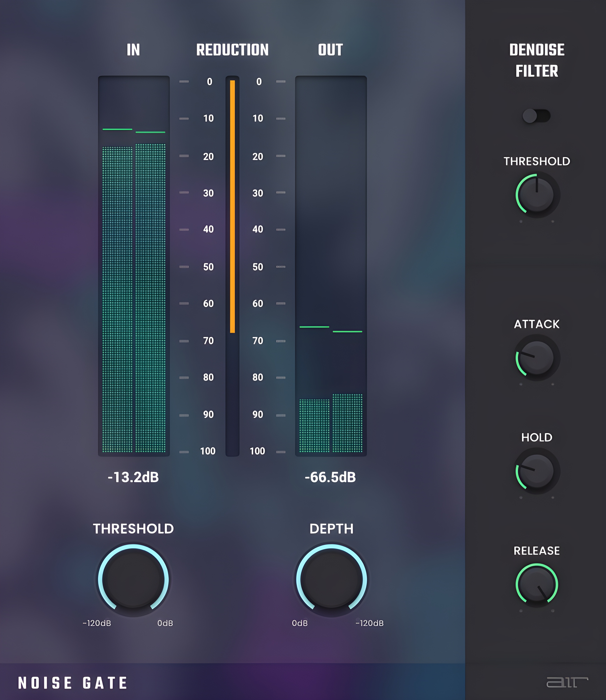Click the Release knob
This screenshot has width=606, height=700.
coord(536,584)
